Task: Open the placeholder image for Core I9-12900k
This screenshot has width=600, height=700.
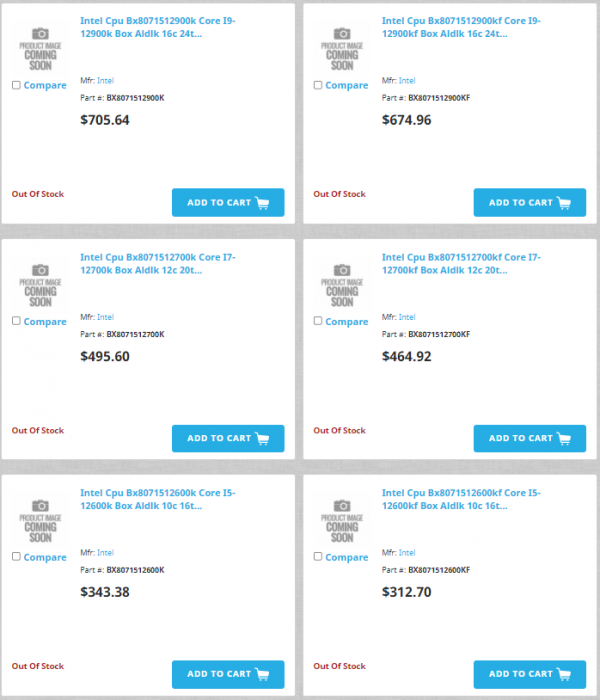Action: point(40,46)
